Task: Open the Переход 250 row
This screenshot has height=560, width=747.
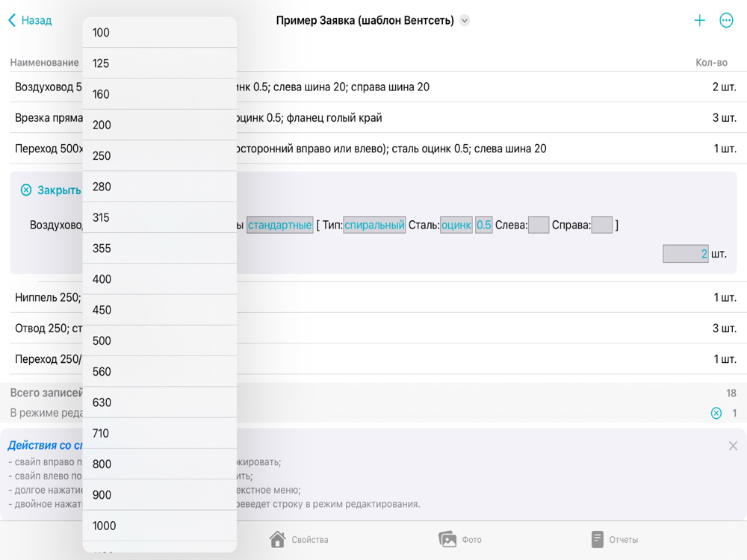Action: (373, 359)
